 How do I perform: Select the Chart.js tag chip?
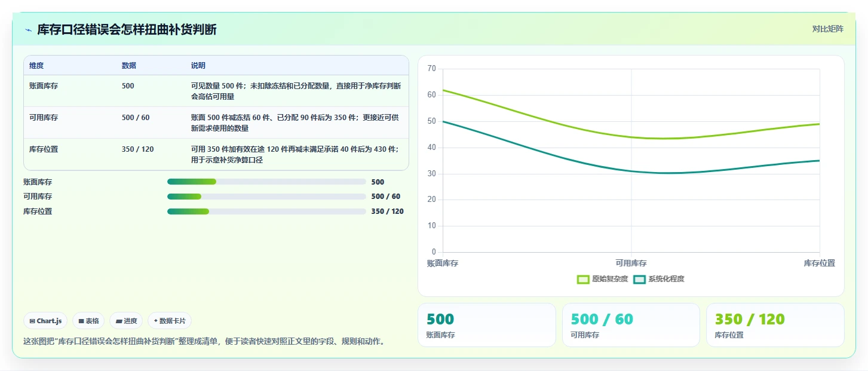click(x=46, y=321)
